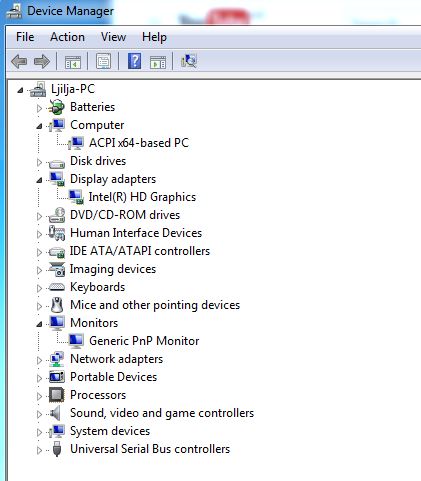Expand the Keyboards arrow
This screenshot has height=481, width=421.
(39, 288)
